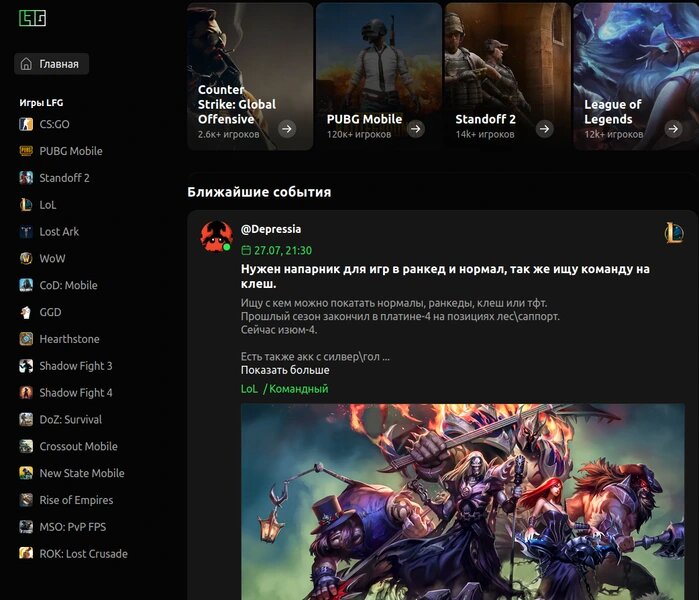Viewport: 699px width, 600px height.
Task: Click the LoL tag link under post
Action: click(x=249, y=389)
